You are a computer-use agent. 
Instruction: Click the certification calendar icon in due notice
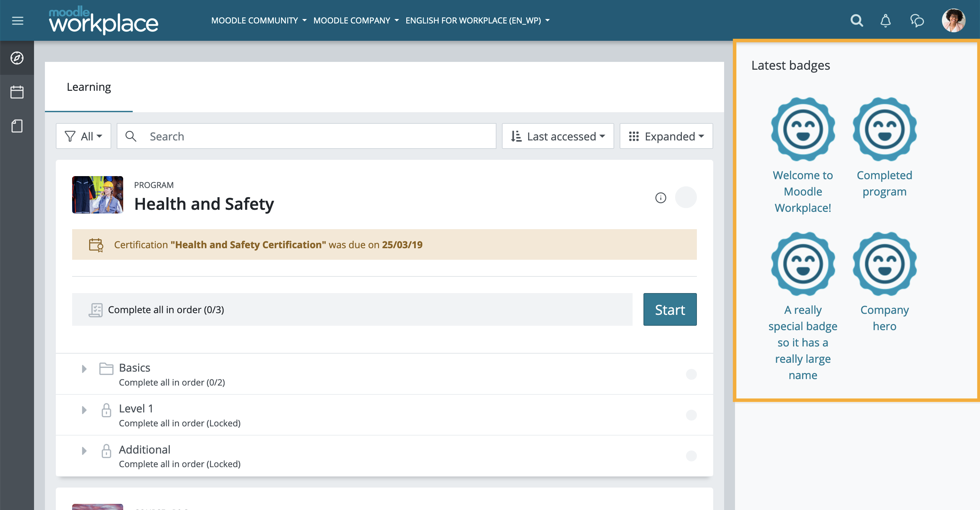(96, 245)
